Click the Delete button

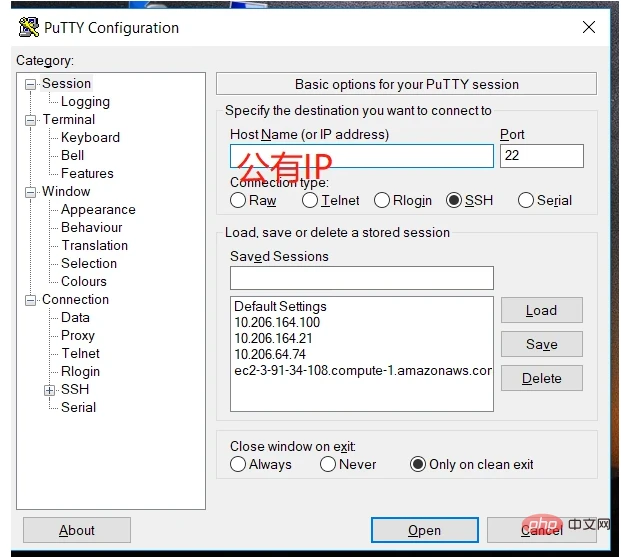pyautogui.click(x=541, y=378)
